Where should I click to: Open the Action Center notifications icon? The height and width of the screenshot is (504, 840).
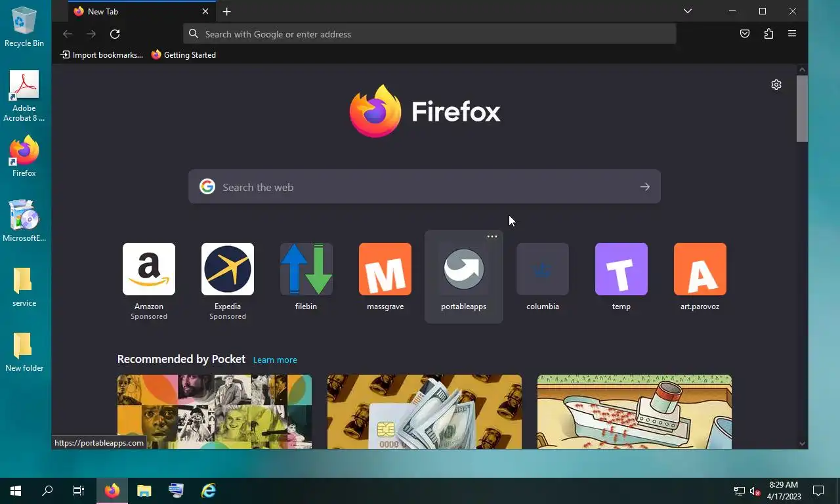[x=818, y=491]
